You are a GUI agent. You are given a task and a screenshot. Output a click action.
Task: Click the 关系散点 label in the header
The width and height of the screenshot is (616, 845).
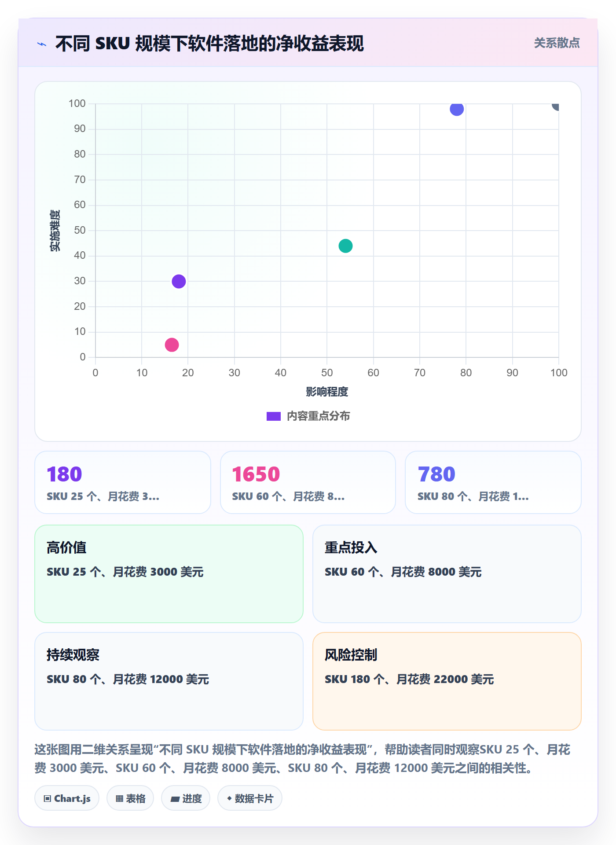(557, 43)
